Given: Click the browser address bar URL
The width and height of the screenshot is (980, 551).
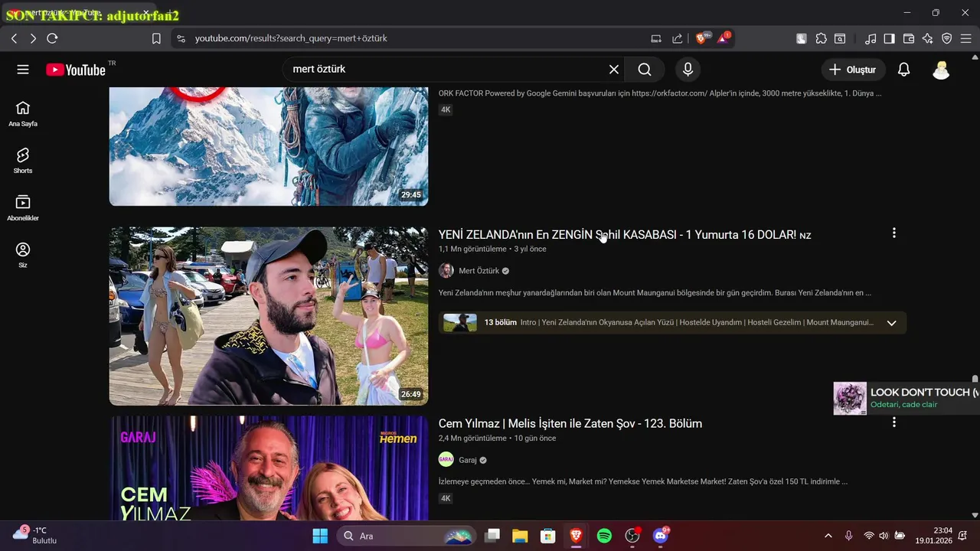Looking at the screenshot, I should point(291,38).
